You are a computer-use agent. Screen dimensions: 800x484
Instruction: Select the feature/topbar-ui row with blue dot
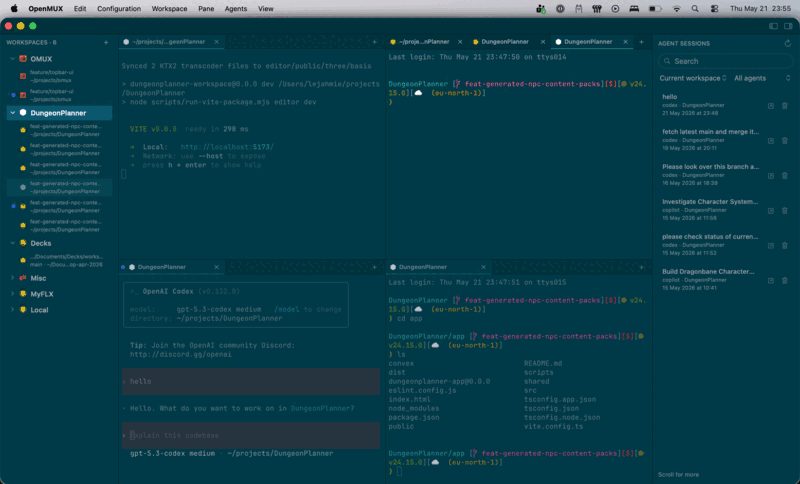[60, 95]
